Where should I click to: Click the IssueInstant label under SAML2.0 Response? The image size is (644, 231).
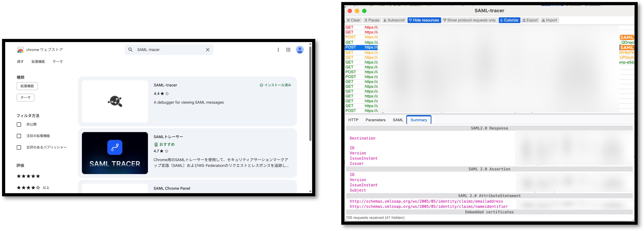click(x=363, y=158)
